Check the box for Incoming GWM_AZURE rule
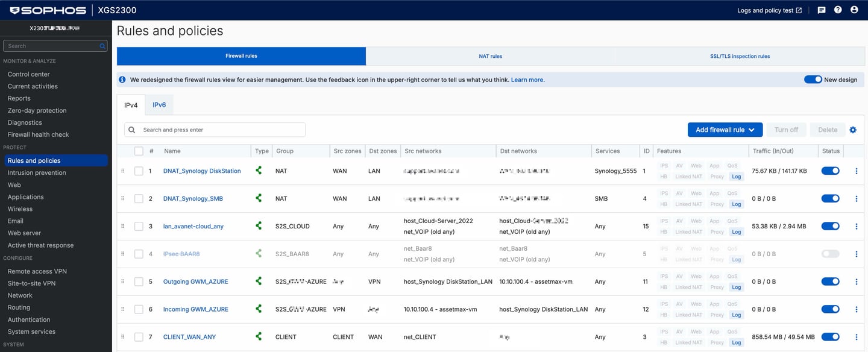 pos(139,310)
